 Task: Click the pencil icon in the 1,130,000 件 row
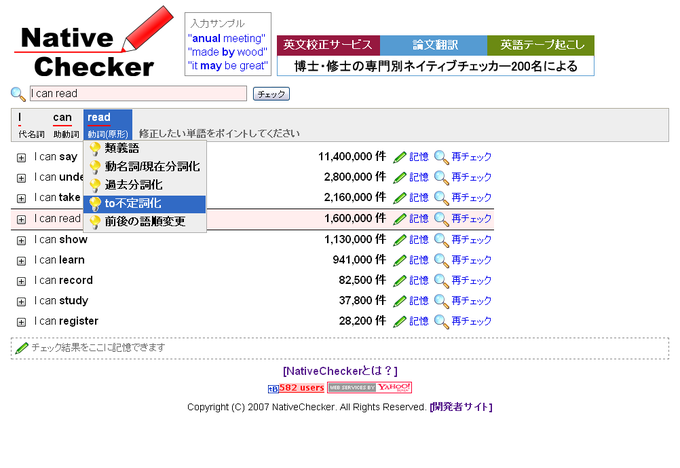(x=399, y=240)
